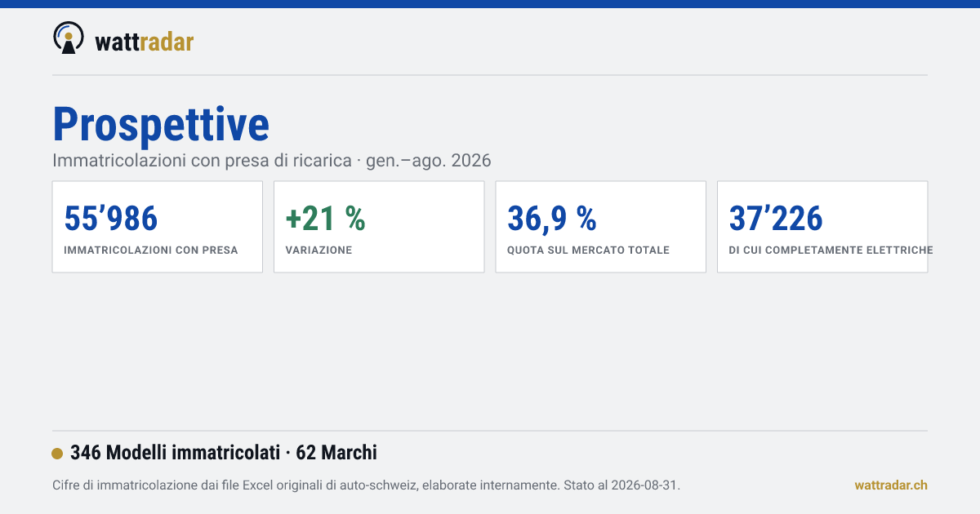The height and width of the screenshot is (514, 980).
Task: Select the Prospettive heading
Action: coord(161,124)
